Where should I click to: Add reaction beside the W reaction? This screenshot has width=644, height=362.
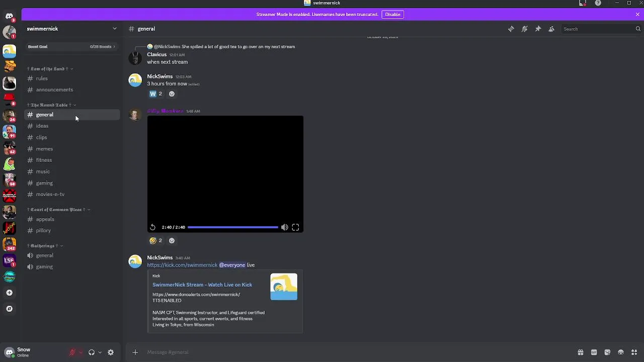[172, 94]
